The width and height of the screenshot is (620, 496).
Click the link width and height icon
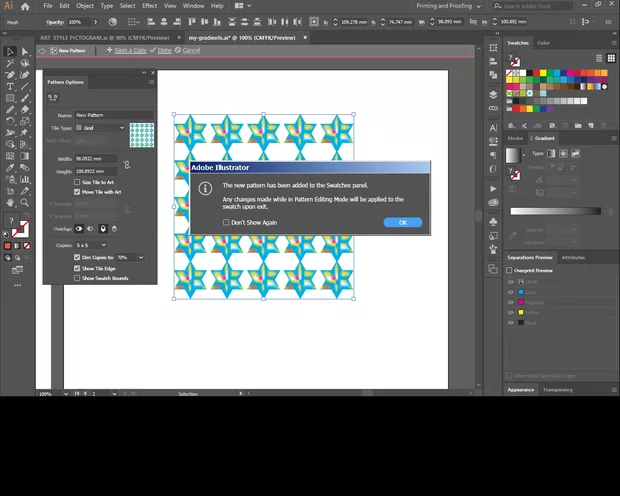[x=127, y=164]
